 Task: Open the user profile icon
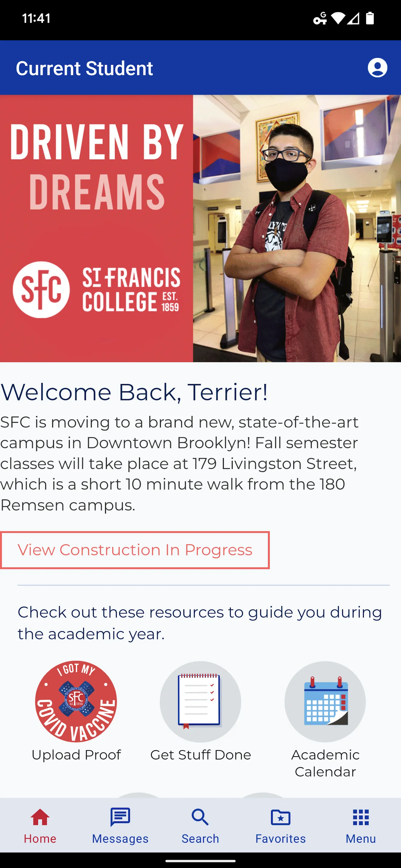click(377, 68)
